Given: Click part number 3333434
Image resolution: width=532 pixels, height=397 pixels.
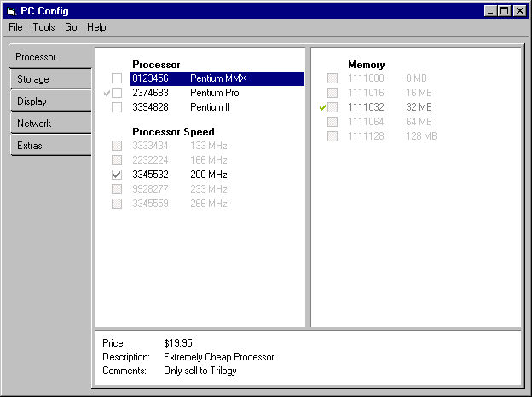Looking at the screenshot, I should (150, 146).
